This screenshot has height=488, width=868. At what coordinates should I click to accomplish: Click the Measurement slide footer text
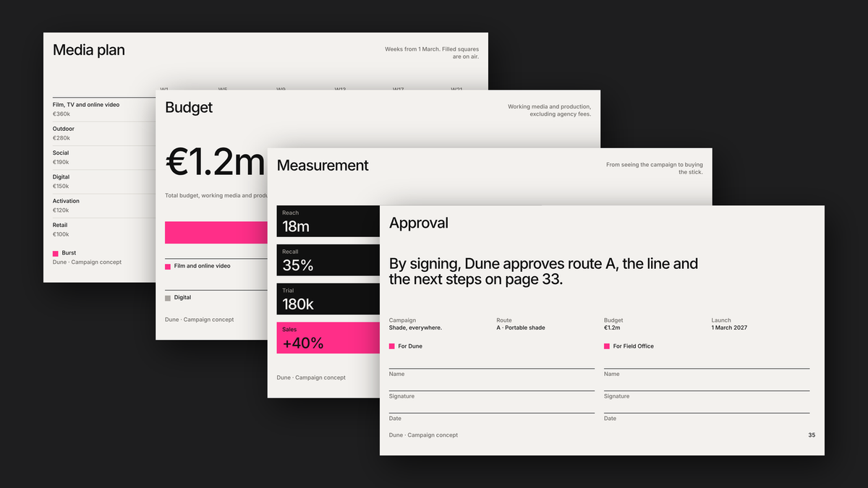[x=311, y=377]
